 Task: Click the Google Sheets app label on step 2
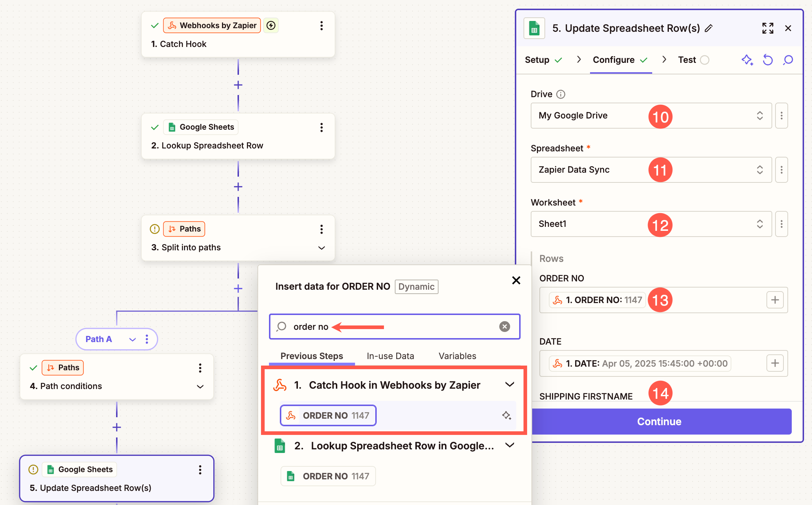201,127
